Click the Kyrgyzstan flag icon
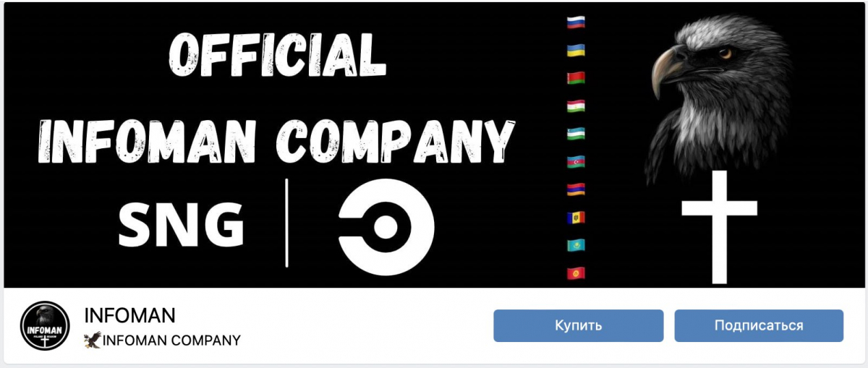The height and width of the screenshot is (368, 868). pyautogui.click(x=576, y=273)
